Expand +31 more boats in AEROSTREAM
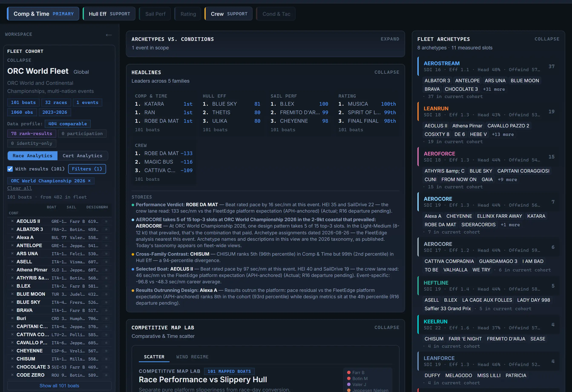The image size is (572, 392). [x=494, y=89]
